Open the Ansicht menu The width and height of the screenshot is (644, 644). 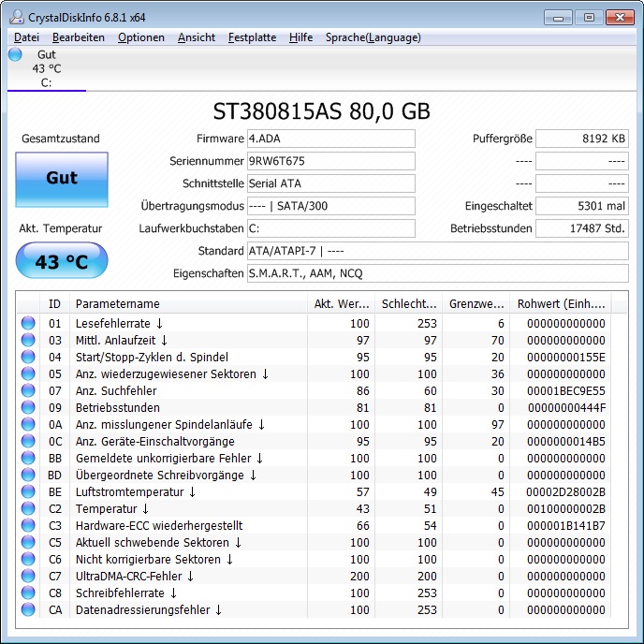[197, 37]
